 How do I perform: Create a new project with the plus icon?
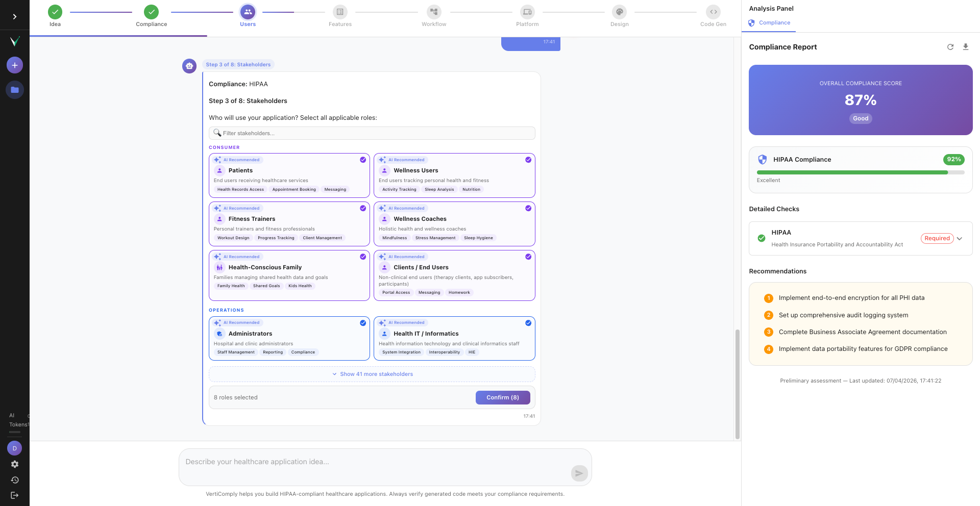coord(14,65)
